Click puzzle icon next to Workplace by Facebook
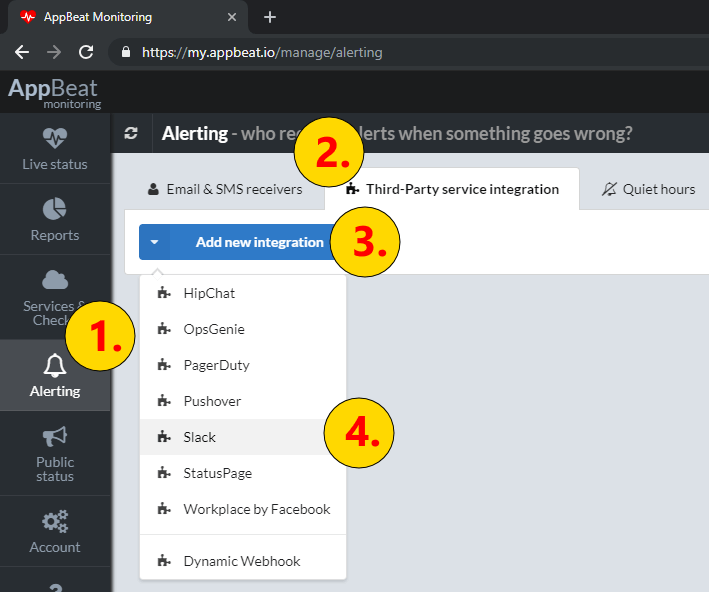 click(164, 509)
